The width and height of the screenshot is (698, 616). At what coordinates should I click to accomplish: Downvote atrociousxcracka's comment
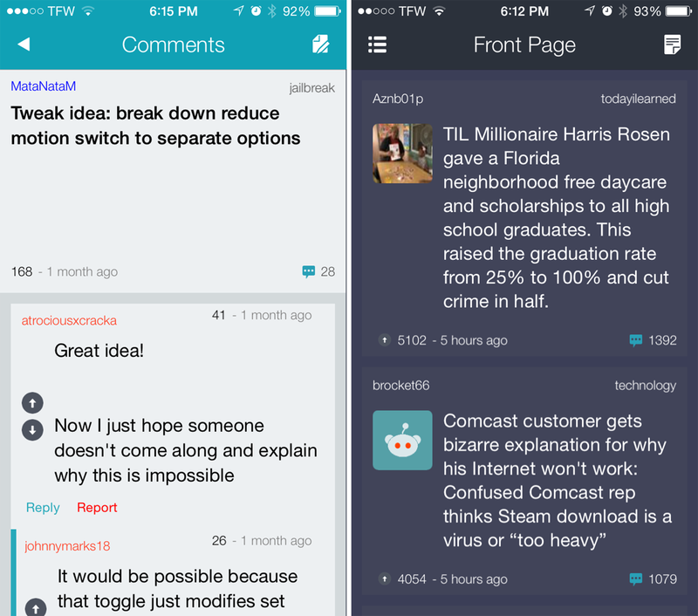(x=32, y=430)
